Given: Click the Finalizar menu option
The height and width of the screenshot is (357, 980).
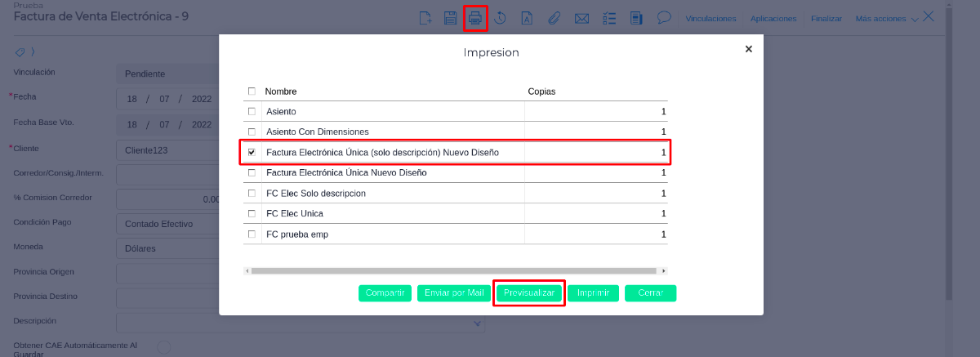Looking at the screenshot, I should [x=826, y=18].
